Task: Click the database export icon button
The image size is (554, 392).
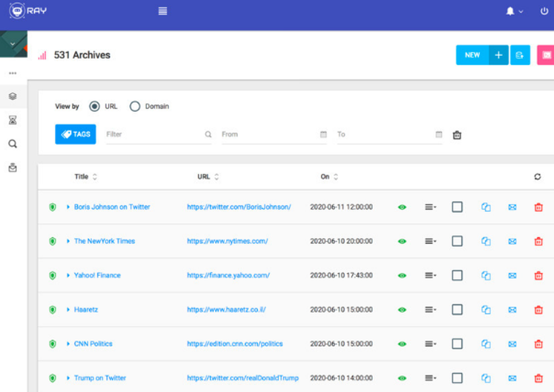Action: tap(520, 55)
